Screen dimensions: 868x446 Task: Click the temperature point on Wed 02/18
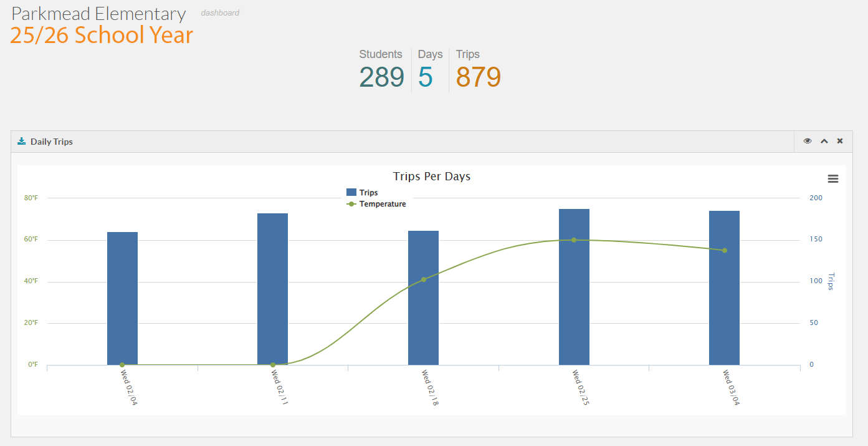tap(424, 279)
